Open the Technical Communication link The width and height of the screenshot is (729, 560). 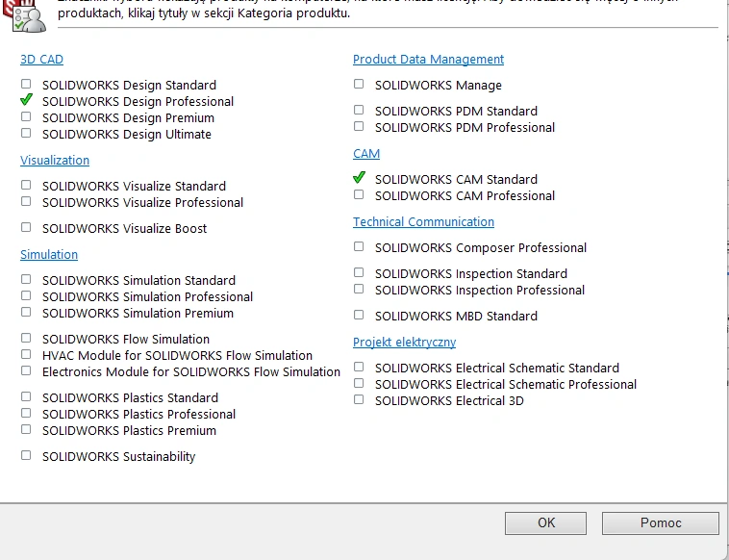(x=423, y=222)
